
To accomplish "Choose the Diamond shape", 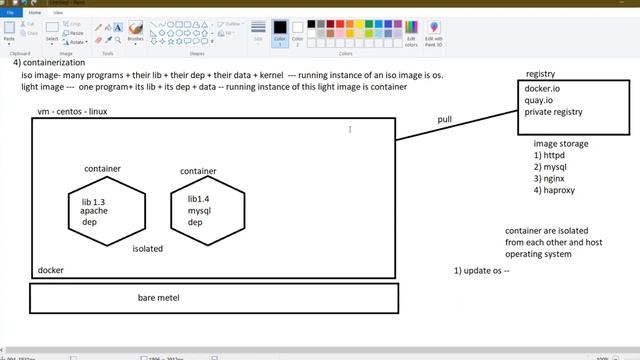I will (162, 33).
